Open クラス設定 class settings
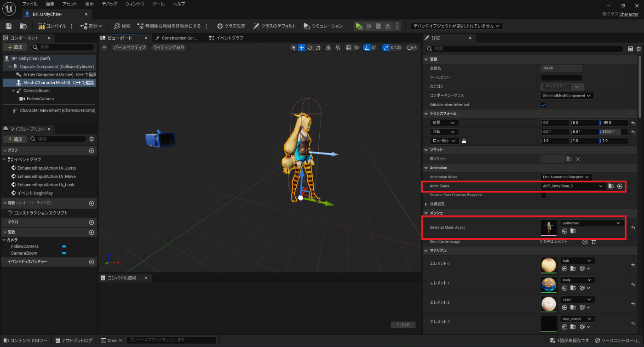The image size is (644, 347). tap(231, 26)
